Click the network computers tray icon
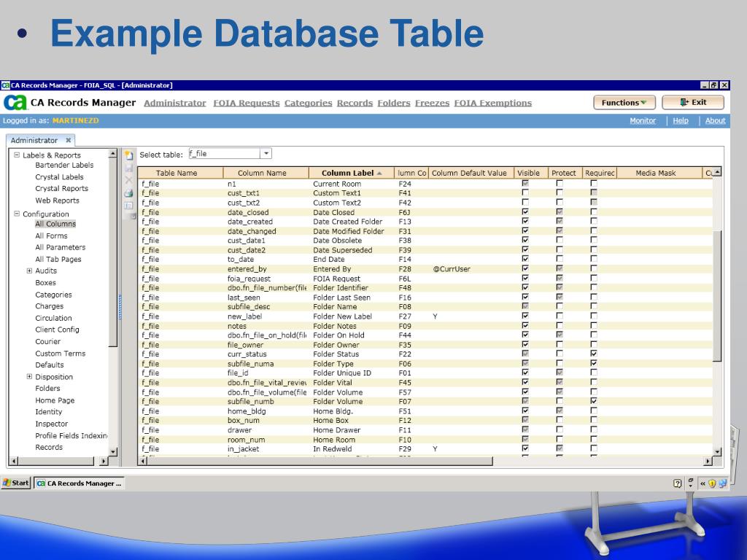 pyautogui.click(x=723, y=483)
